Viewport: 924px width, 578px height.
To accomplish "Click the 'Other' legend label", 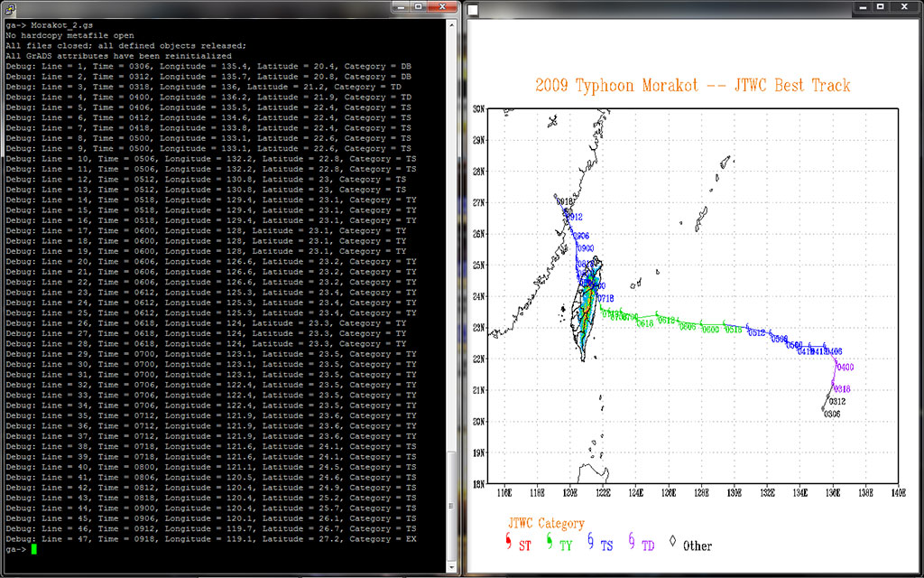I will point(698,546).
